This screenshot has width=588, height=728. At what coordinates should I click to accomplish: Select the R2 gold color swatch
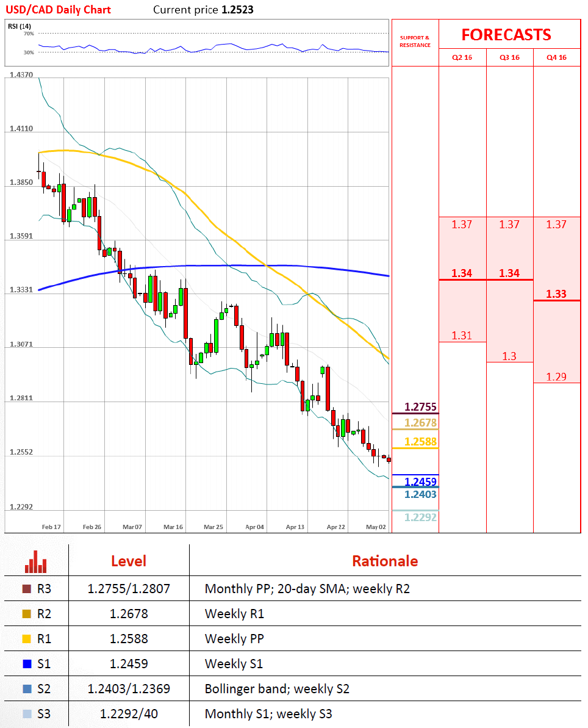point(27,614)
